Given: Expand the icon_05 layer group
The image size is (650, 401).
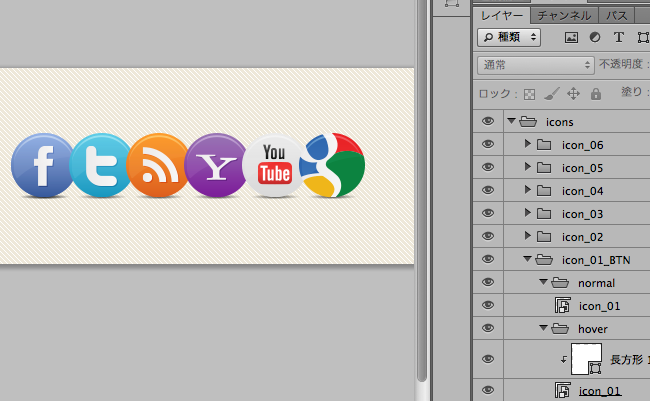Looking at the screenshot, I should coord(528,168).
